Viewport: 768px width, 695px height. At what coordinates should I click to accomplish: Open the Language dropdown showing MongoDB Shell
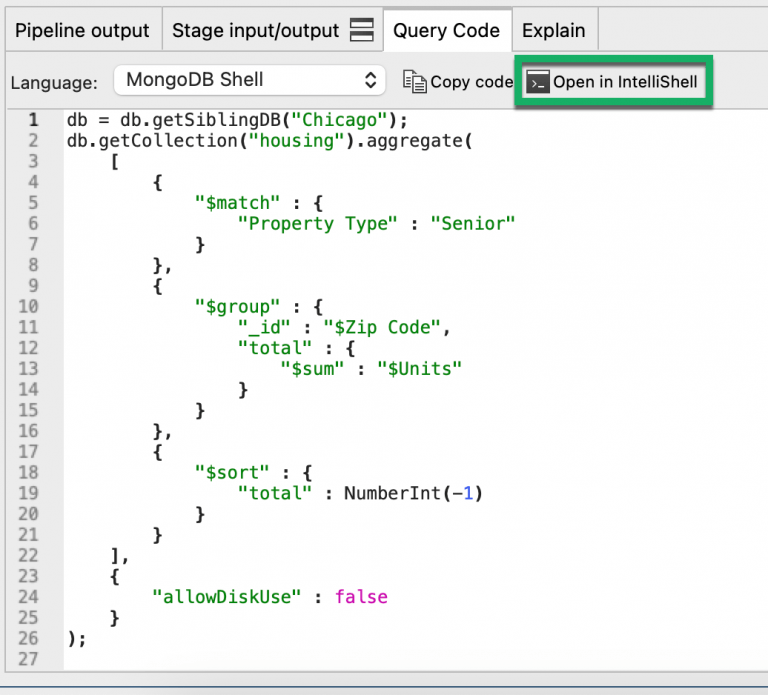tap(249, 80)
